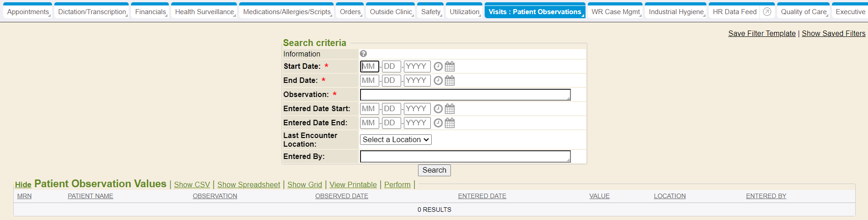Open the Medications/Allergies/Scripts tab

tap(287, 12)
